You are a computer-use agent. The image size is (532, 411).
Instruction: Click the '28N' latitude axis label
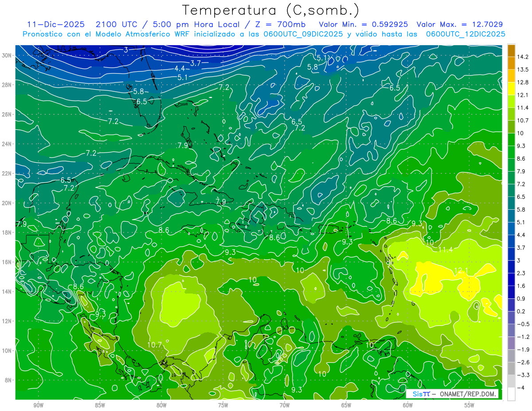(8, 85)
